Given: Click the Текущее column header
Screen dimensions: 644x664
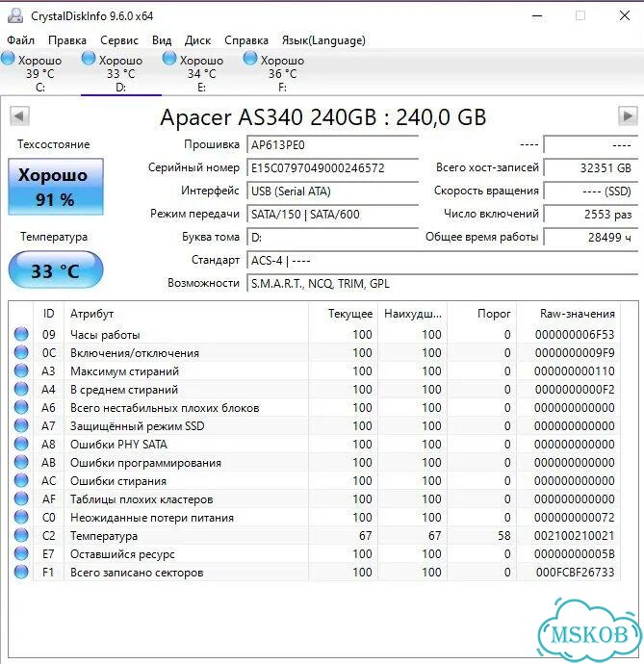Looking at the screenshot, I should click(x=344, y=314).
